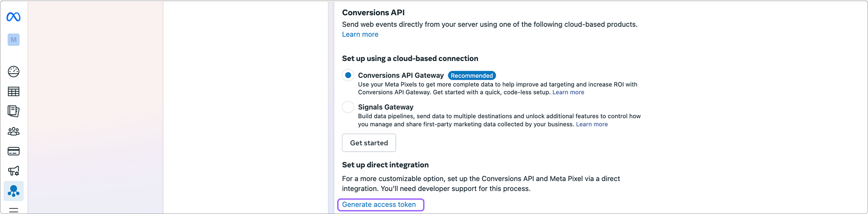Open the gauge overview icon in sidebar

tap(13, 71)
